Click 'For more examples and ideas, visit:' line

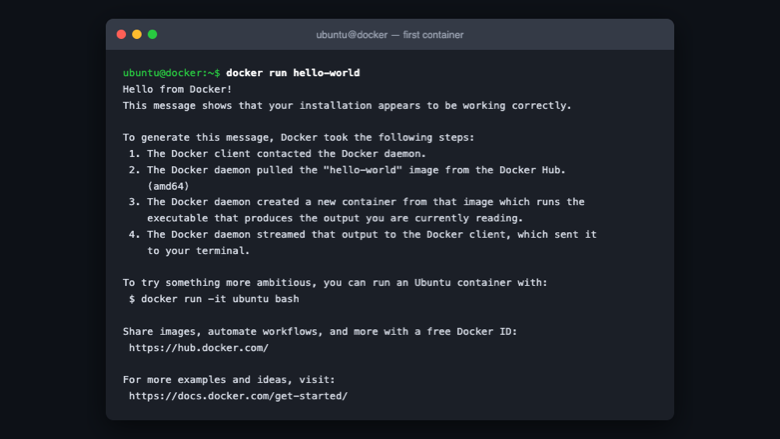[x=229, y=380]
